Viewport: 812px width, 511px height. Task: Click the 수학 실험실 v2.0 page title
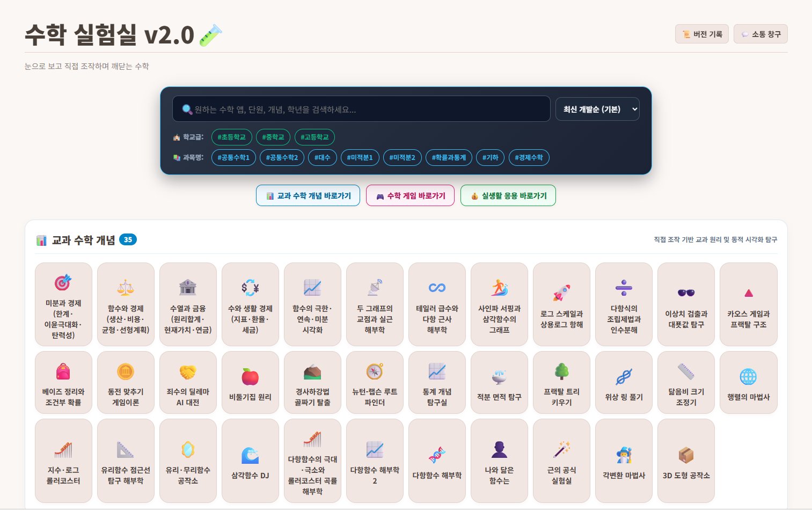click(123, 35)
